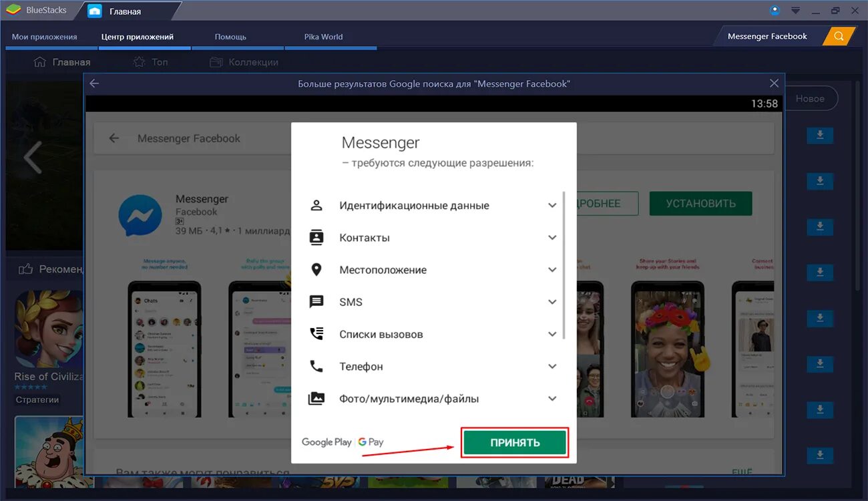Click the permissions dialog scrollbar
The width and height of the screenshot is (868, 501).
(x=564, y=265)
